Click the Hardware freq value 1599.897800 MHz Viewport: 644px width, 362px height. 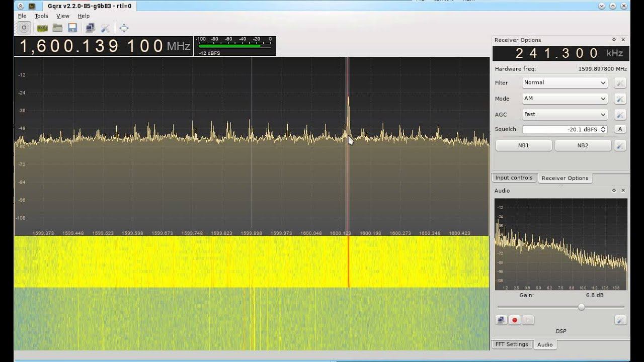point(603,69)
